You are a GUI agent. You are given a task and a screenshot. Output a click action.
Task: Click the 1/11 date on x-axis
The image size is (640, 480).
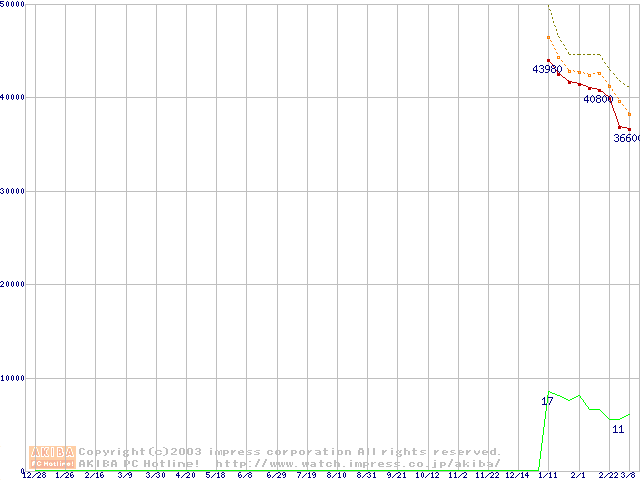(546, 475)
